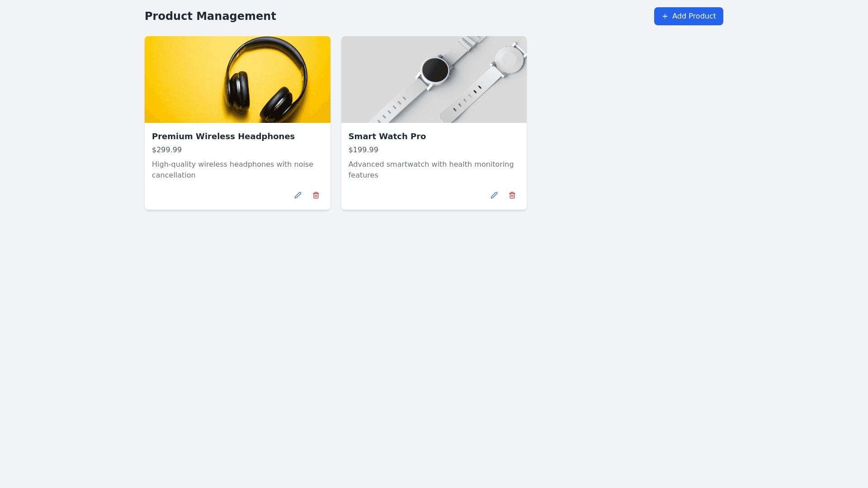Click the black watch dial in photo

click(x=435, y=70)
